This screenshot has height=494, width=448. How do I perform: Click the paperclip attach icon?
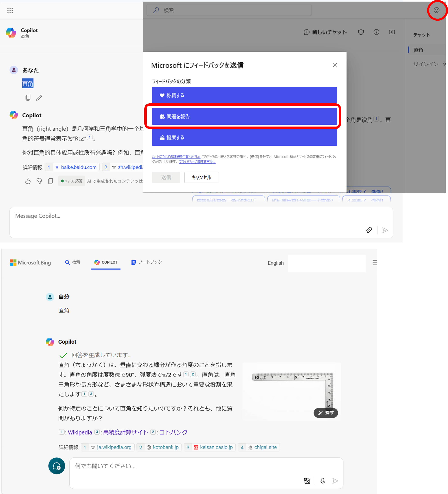[369, 230]
